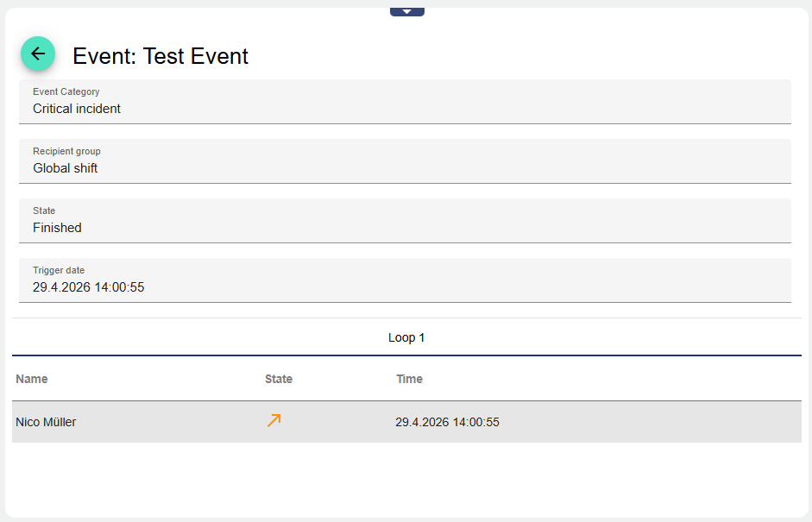Select the Recipient group field
The height and width of the screenshot is (522, 812).
[x=405, y=161]
